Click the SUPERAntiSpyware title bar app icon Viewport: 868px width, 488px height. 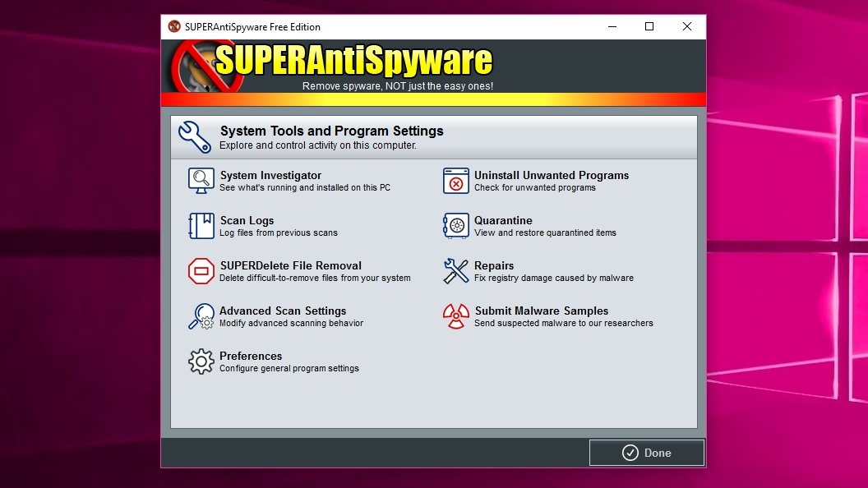tap(174, 26)
